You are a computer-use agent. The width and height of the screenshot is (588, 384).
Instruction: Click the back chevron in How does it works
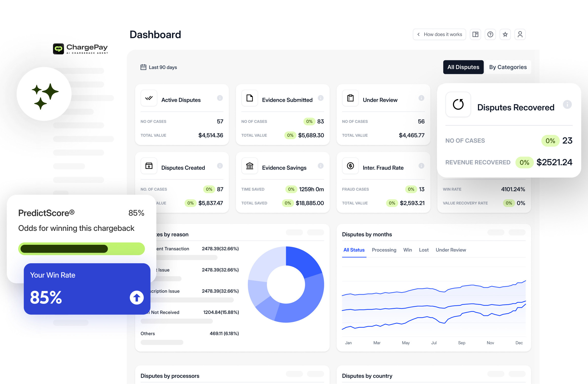[x=418, y=34]
